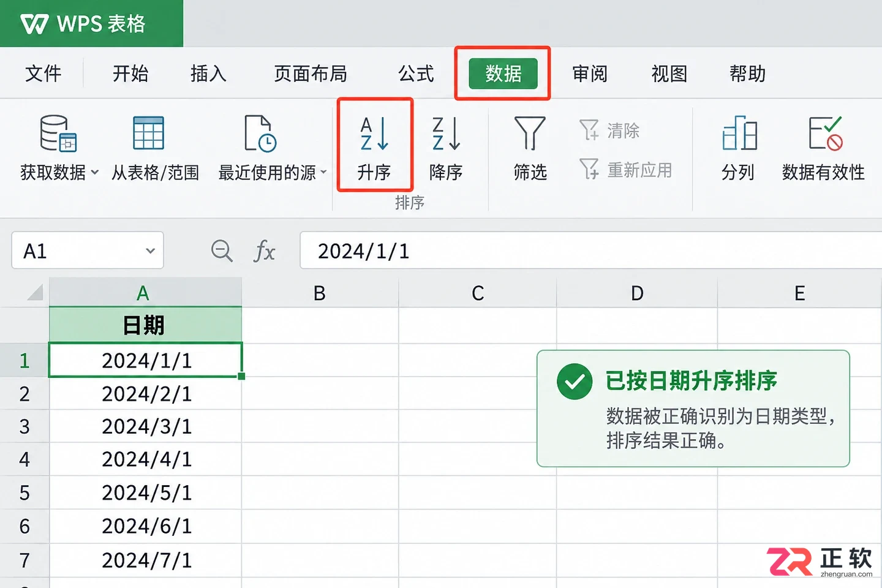Switch to the 公式 tab
The height and width of the screenshot is (588, 882).
point(416,73)
